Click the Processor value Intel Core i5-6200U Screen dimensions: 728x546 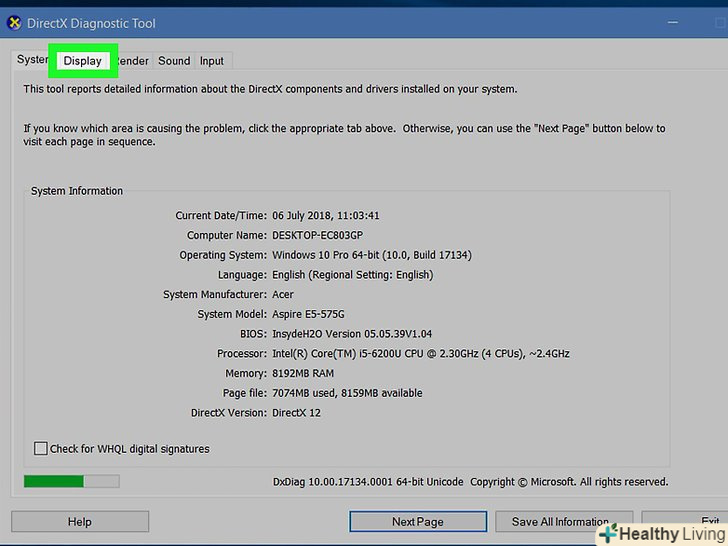click(x=420, y=354)
